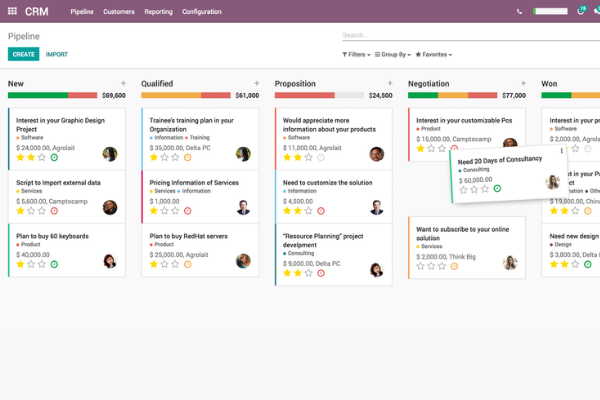
Task: Click green segment of New column progress bar
Action: pos(38,95)
